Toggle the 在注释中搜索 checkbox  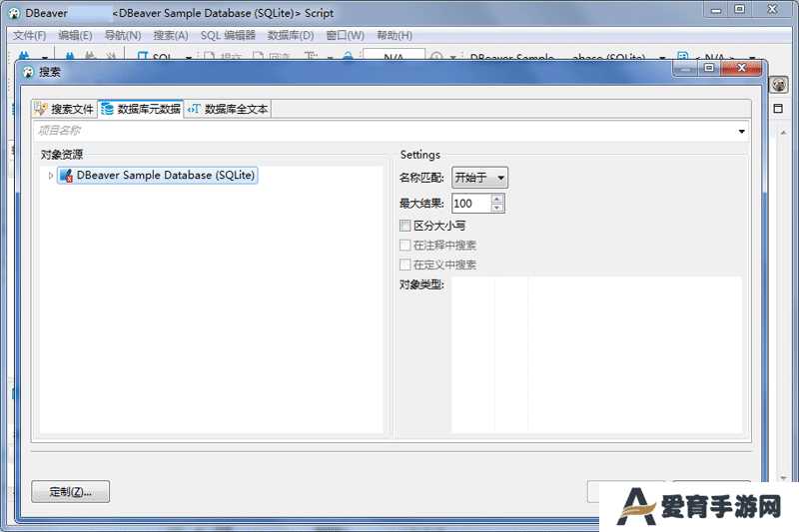pyautogui.click(x=405, y=246)
